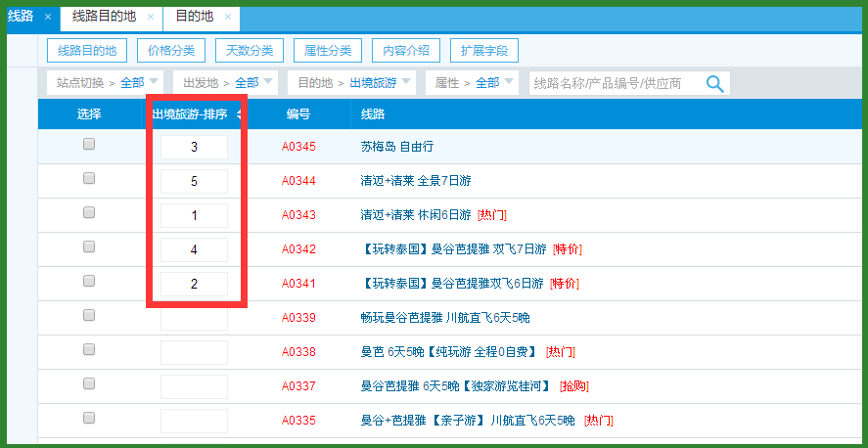The width and height of the screenshot is (868, 448).
Task: Click the 价格分类 button
Action: coord(171,51)
